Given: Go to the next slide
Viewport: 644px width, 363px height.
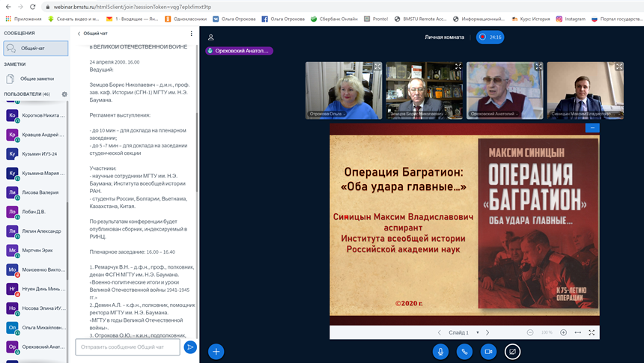Looking at the screenshot, I should [x=487, y=332].
